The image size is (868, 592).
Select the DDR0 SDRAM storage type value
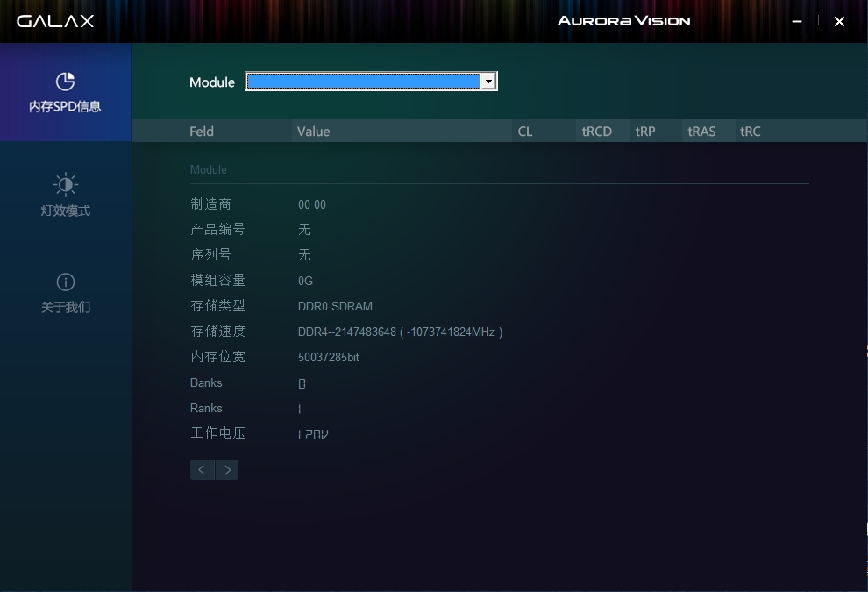335,306
